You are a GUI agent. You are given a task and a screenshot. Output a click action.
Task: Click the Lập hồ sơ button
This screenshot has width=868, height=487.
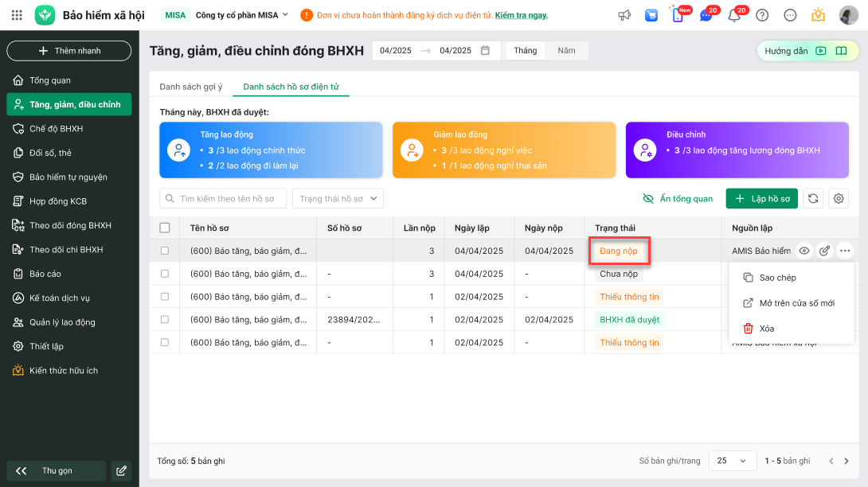pos(762,199)
